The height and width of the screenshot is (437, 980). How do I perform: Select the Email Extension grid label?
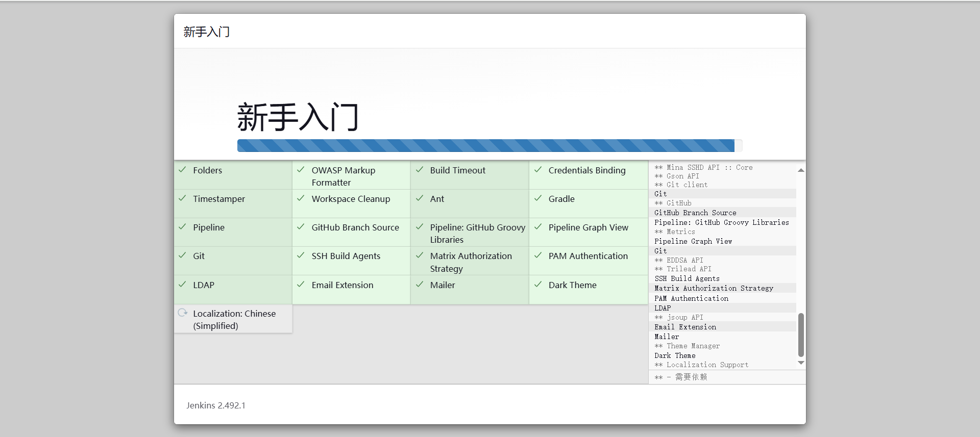tap(342, 285)
